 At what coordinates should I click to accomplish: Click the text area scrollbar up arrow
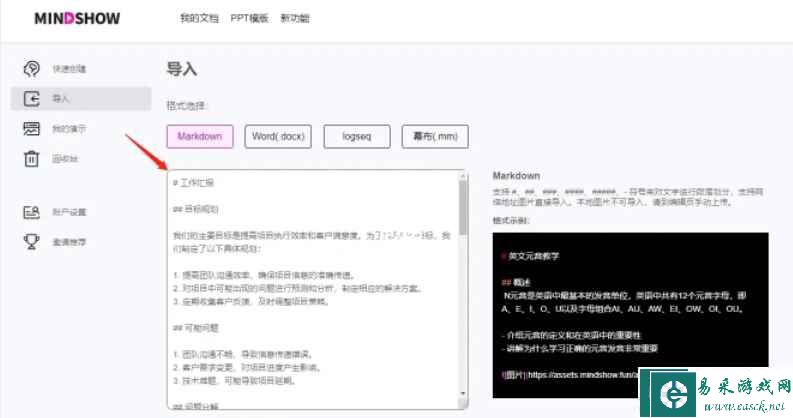point(462,178)
